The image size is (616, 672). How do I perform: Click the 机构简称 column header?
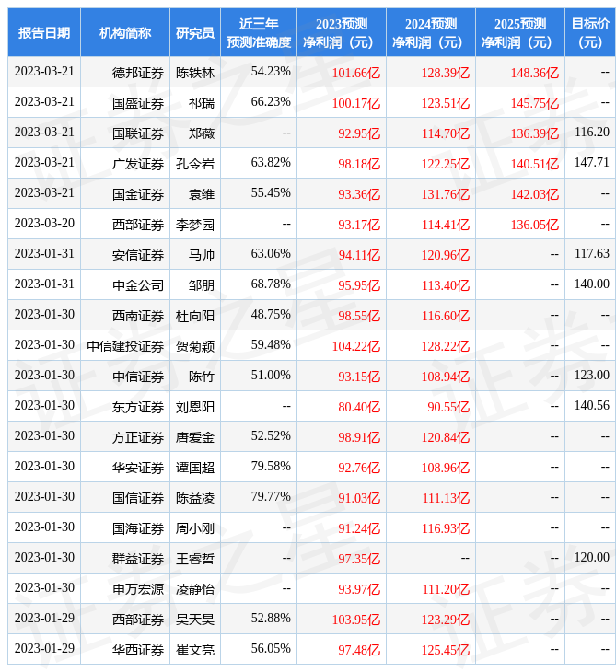(x=124, y=32)
